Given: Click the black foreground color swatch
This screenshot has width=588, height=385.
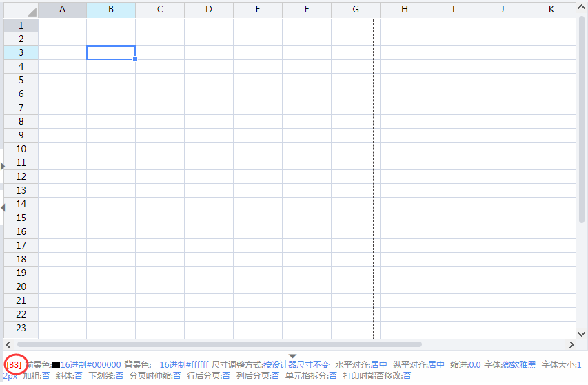Looking at the screenshot, I should (x=56, y=365).
